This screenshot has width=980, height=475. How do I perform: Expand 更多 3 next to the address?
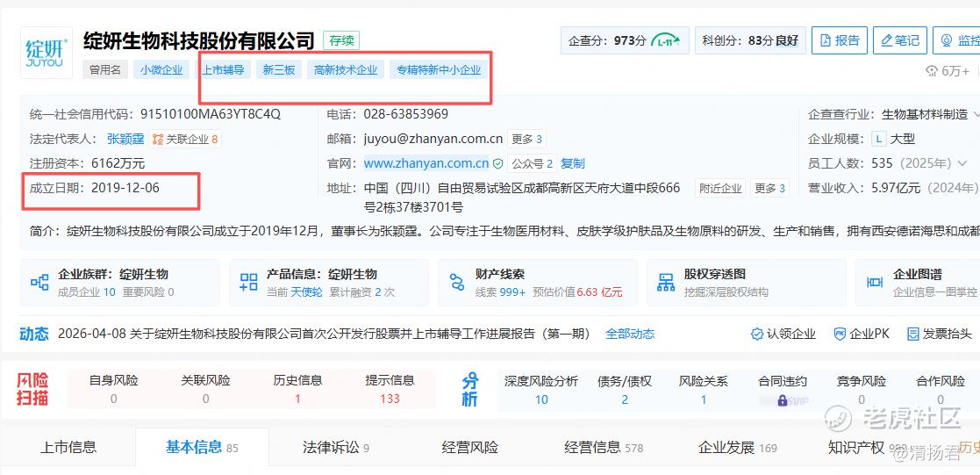[x=769, y=188]
